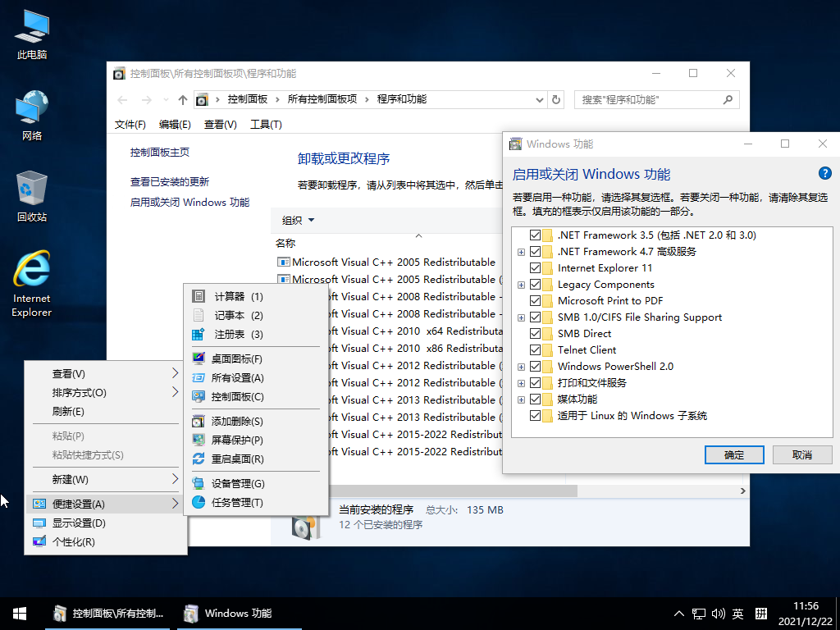Open the Windows Start button
This screenshot has width=840, height=630.
click(x=20, y=614)
